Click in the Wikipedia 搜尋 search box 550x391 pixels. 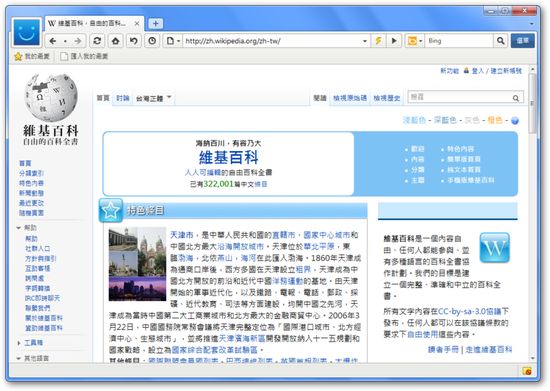point(460,97)
